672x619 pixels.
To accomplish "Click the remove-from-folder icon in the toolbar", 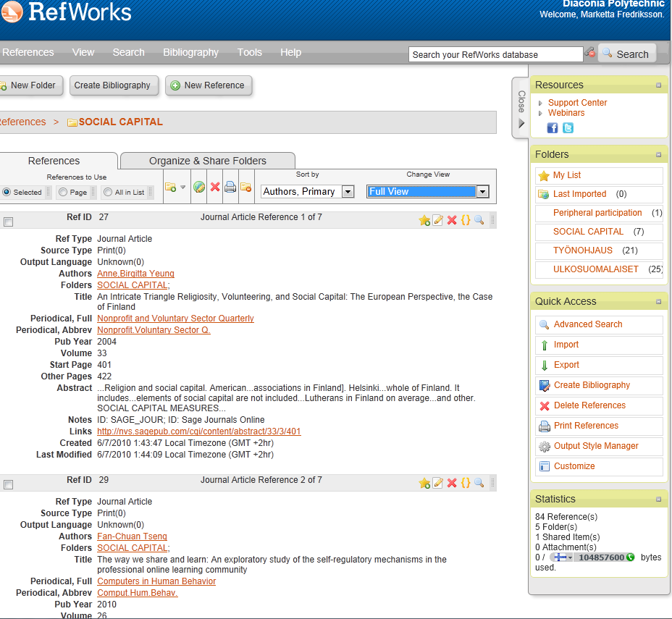I will tap(246, 188).
